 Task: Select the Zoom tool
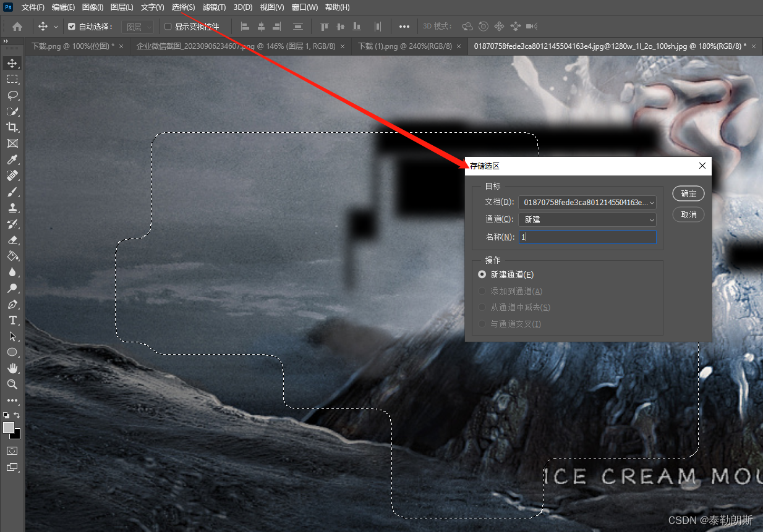[x=12, y=384]
